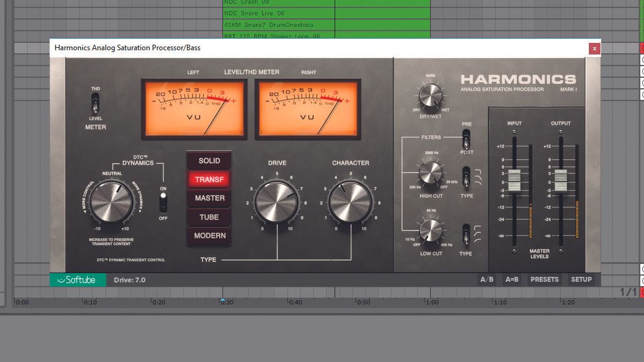Click the Softube logo
The height and width of the screenshot is (362, 644).
point(78,280)
